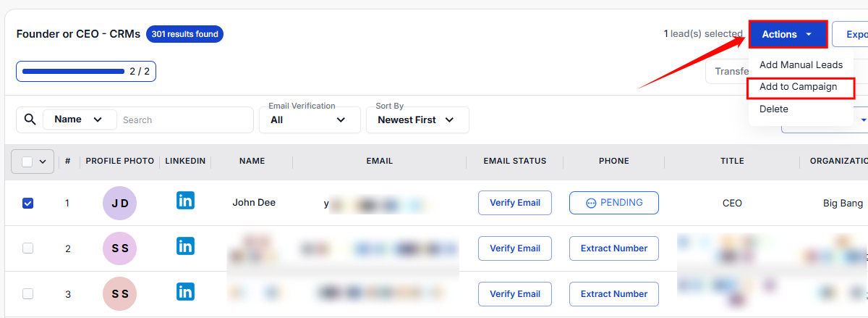Open the Name search-field dropdown
This screenshot has width=868, height=318.
(x=79, y=120)
